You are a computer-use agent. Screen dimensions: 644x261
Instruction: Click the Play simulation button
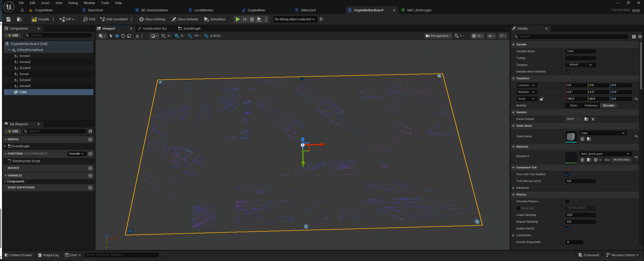pos(238,19)
